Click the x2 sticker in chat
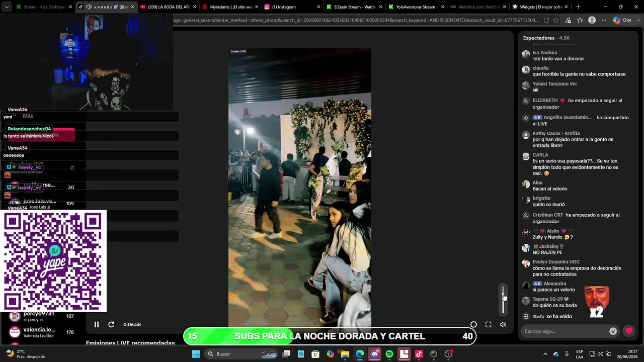644x362 pixels. pos(597,302)
